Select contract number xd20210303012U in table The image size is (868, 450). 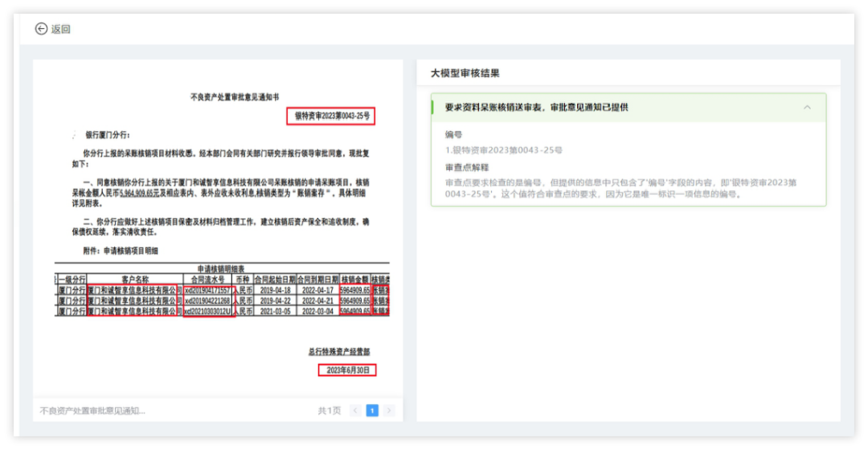tap(209, 311)
